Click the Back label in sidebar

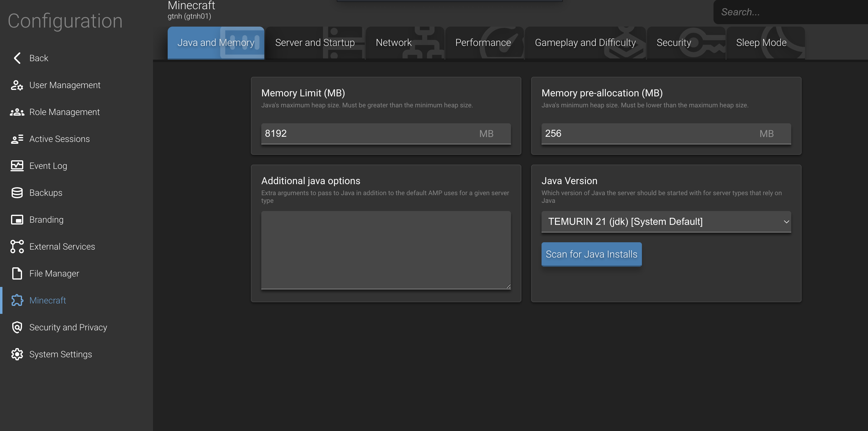coord(39,58)
